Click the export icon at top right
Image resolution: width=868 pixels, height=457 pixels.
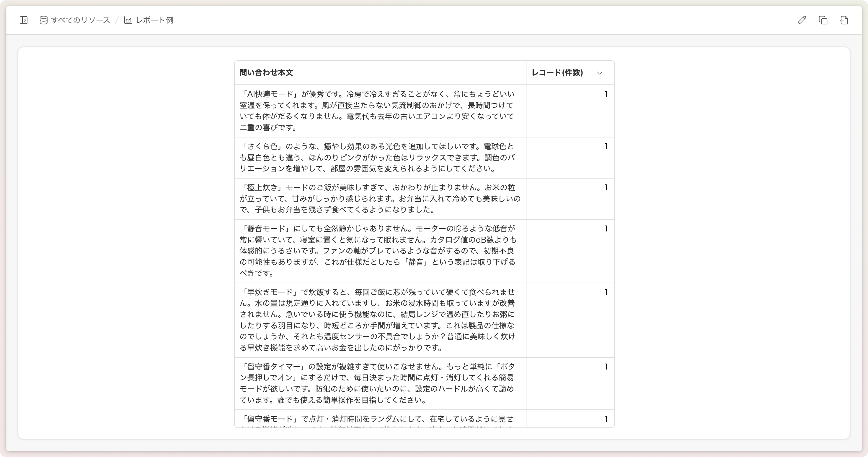tap(844, 20)
